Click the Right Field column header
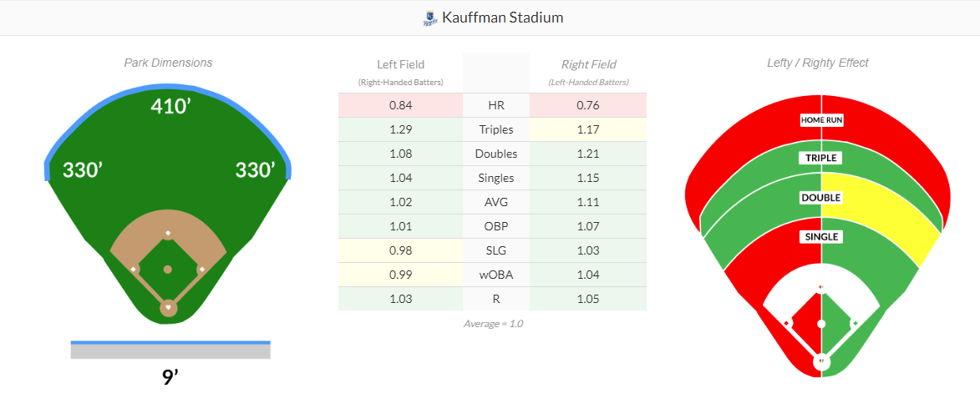The width and height of the screenshot is (980, 419). 588,64
